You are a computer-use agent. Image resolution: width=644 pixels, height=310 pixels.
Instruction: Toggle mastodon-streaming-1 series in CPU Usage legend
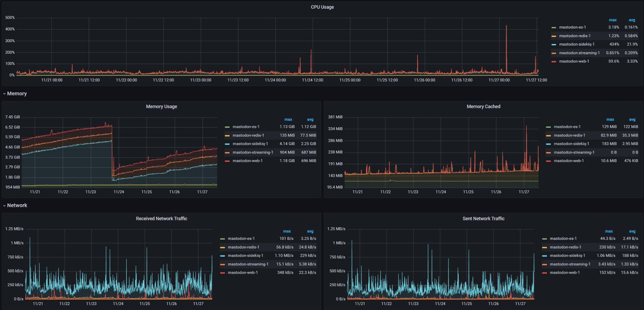pos(579,53)
